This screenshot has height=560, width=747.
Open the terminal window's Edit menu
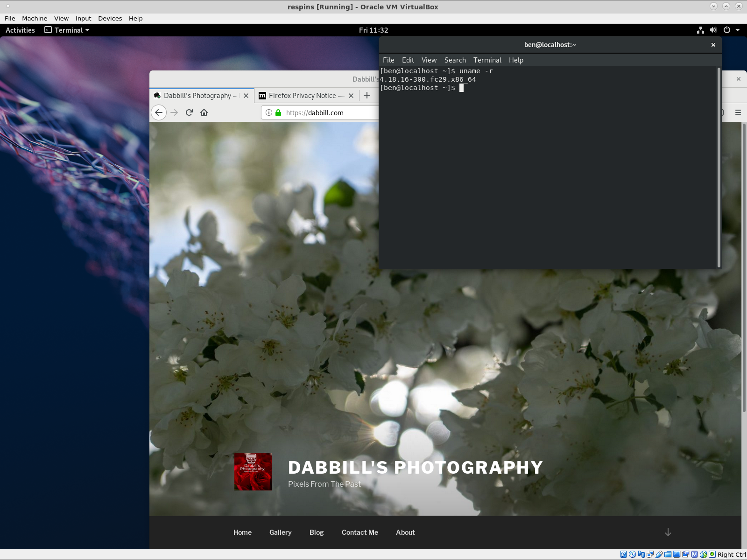tap(408, 60)
